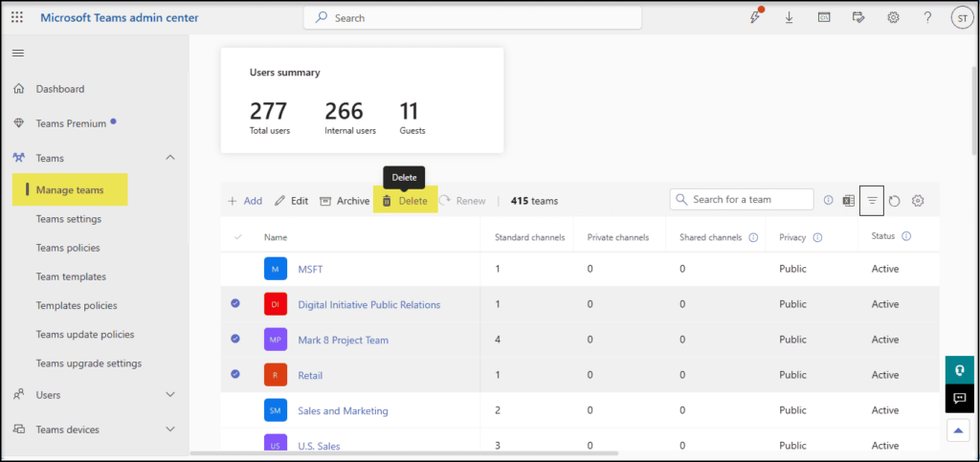
Task: Click Archive in the teams toolbar
Action: pos(345,201)
